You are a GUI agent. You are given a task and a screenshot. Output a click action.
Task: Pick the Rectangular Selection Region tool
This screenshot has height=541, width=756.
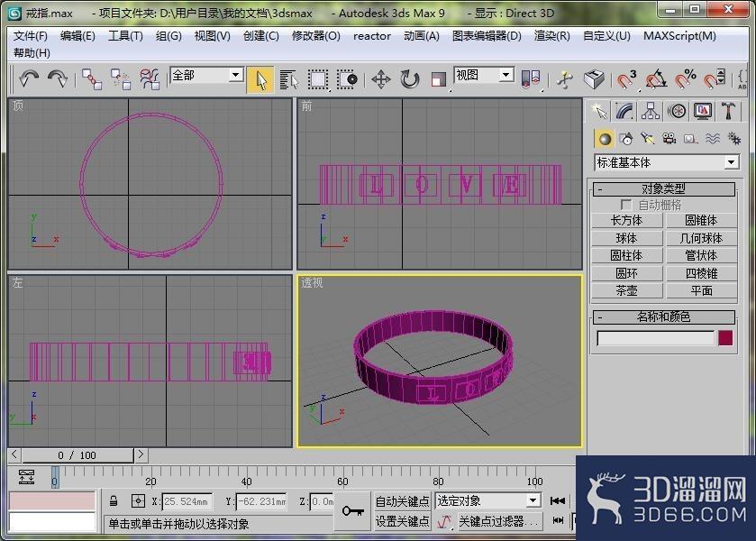coord(318,79)
